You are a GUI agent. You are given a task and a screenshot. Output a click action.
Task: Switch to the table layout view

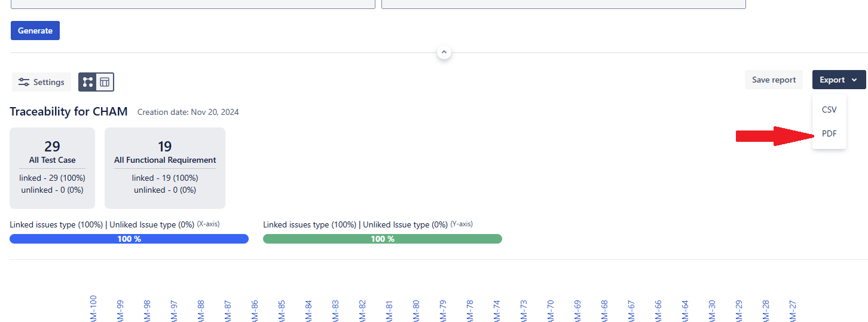[x=105, y=82]
